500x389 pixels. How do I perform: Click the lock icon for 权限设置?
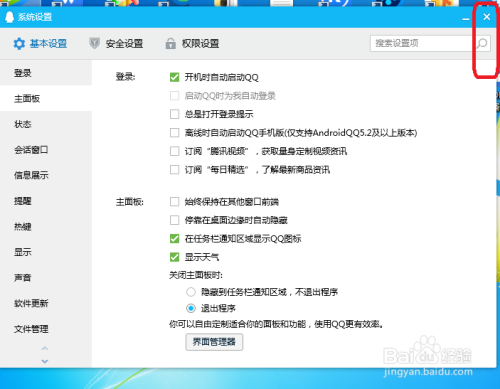point(171,43)
